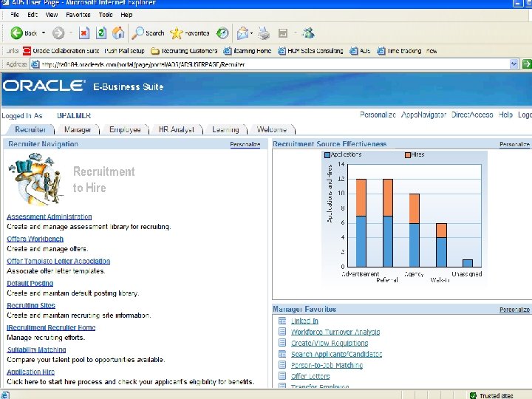Open the Offers Workbench link
This screenshot has height=399, width=532.
pyautogui.click(x=35, y=239)
